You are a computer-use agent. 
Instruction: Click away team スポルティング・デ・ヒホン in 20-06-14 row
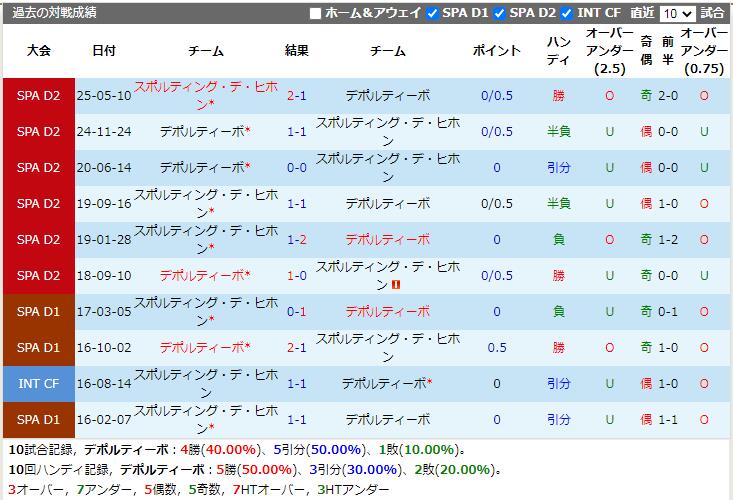click(388, 167)
